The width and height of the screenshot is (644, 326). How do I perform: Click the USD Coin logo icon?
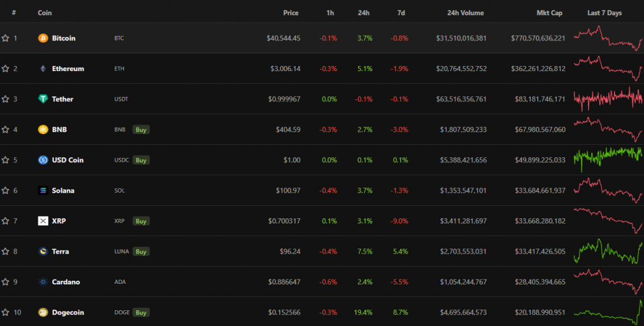click(43, 160)
